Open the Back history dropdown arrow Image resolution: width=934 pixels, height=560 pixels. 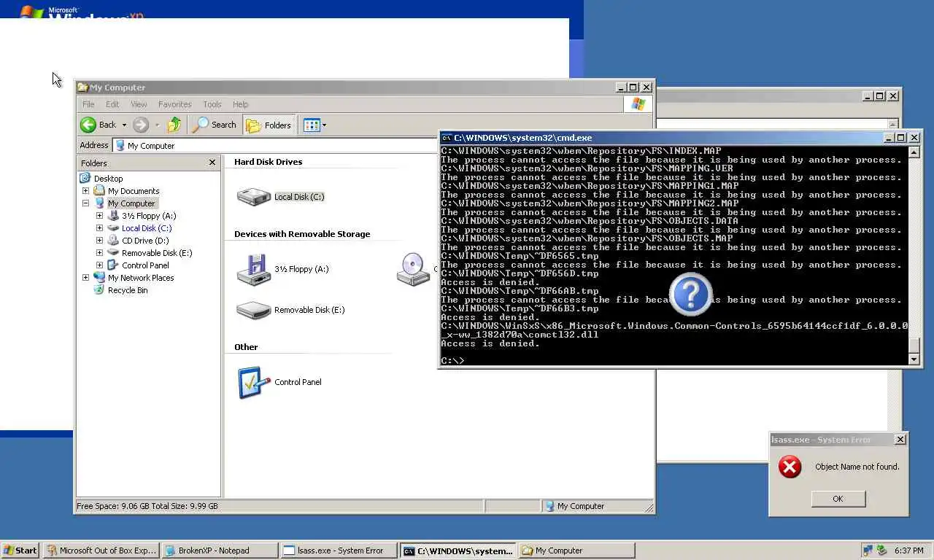coord(124,125)
